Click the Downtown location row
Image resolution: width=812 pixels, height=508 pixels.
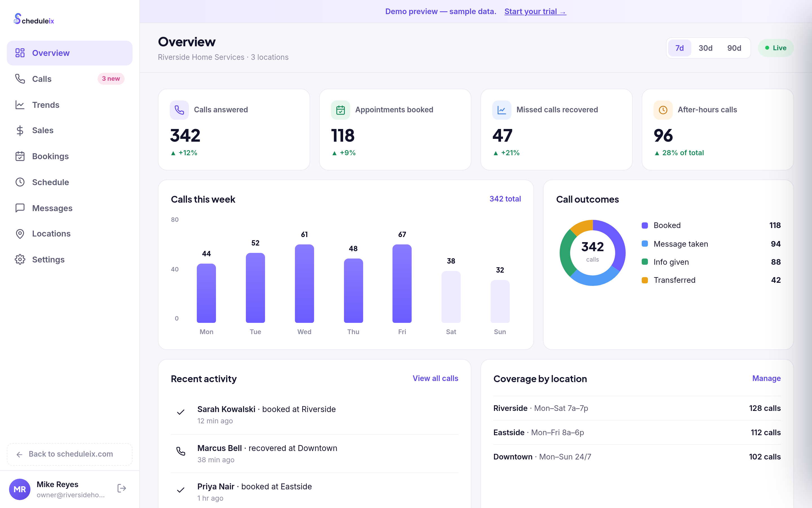(x=637, y=457)
